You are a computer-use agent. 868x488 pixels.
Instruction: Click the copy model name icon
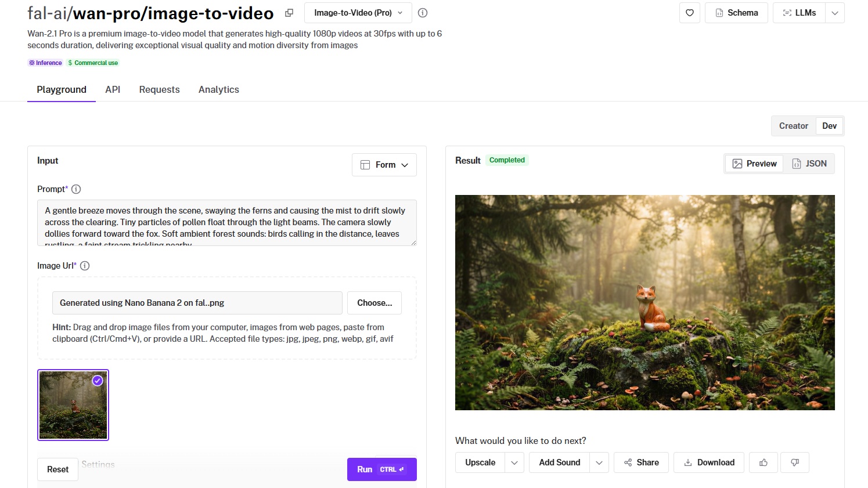tap(289, 13)
